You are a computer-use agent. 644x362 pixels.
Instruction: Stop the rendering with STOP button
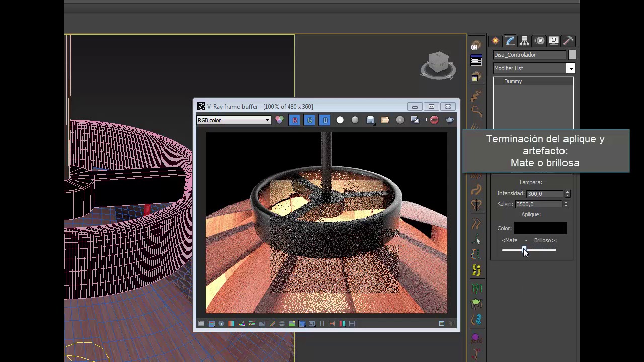pyautogui.click(x=434, y=120)
